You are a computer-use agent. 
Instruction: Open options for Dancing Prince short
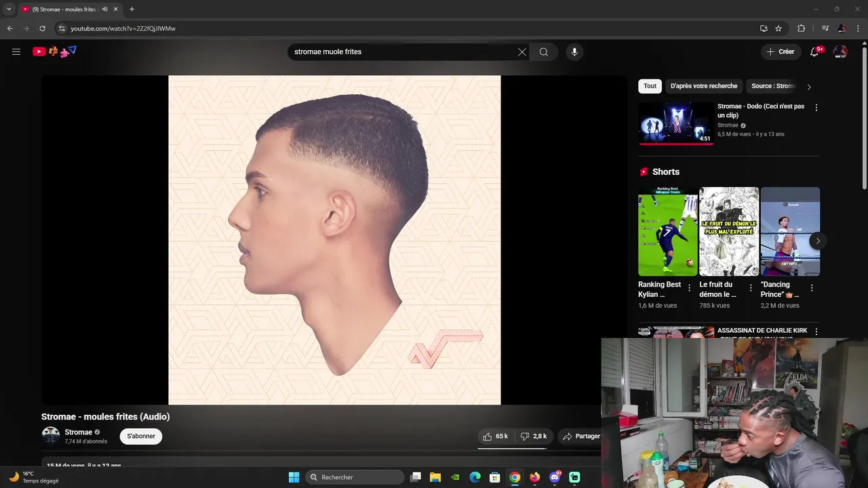click(812, 288)
